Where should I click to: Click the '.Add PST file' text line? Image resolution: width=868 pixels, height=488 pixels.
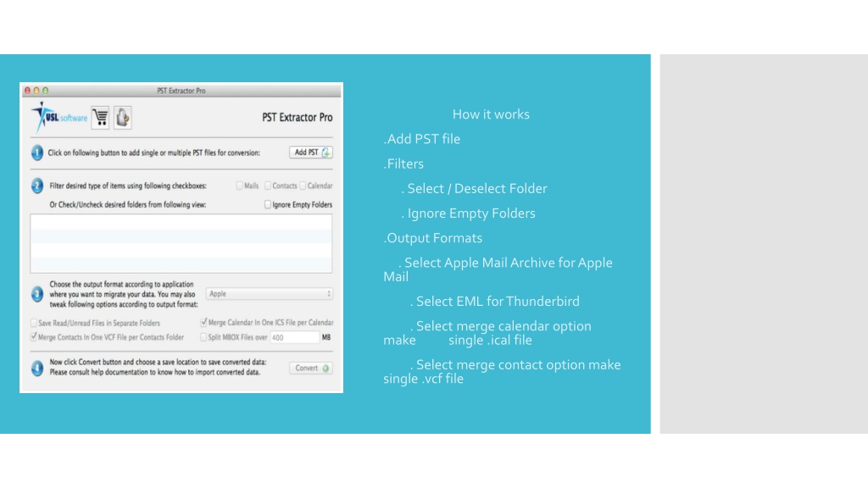pos(422,139)
